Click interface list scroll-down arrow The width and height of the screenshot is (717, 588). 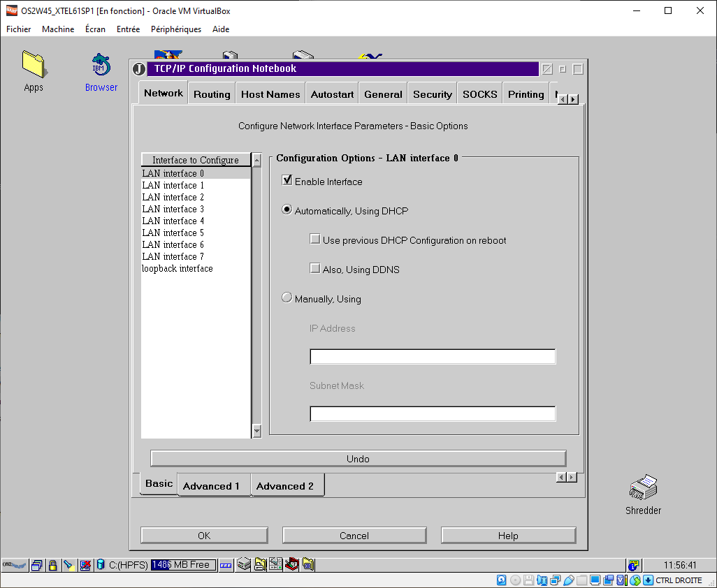point(256,432)
